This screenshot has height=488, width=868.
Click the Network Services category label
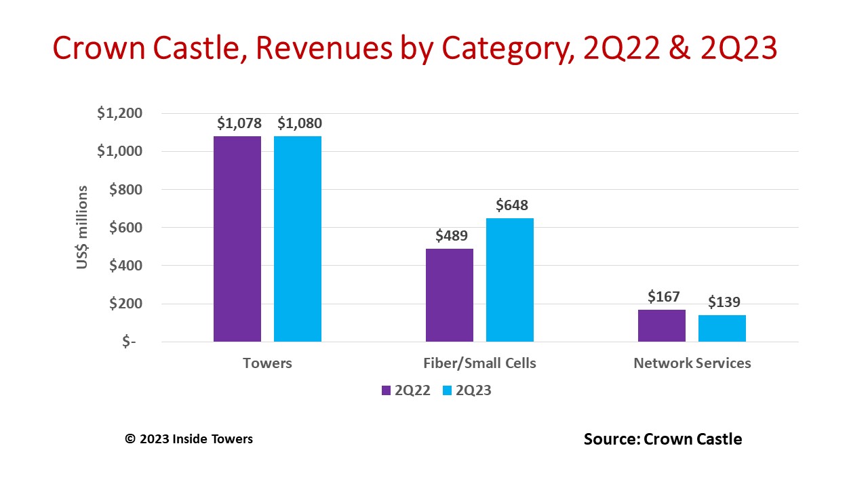coord(692,363)
